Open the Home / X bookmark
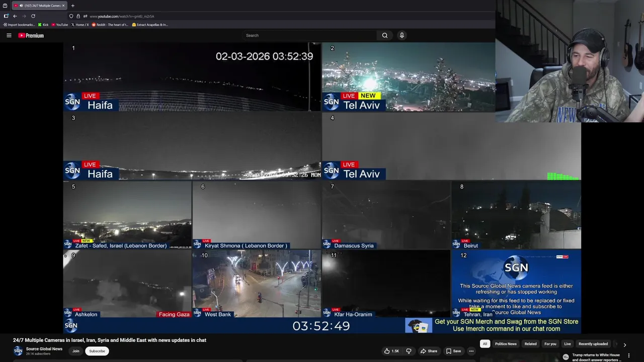This screenshot has height=362, width=644. (x=80, y=25)
